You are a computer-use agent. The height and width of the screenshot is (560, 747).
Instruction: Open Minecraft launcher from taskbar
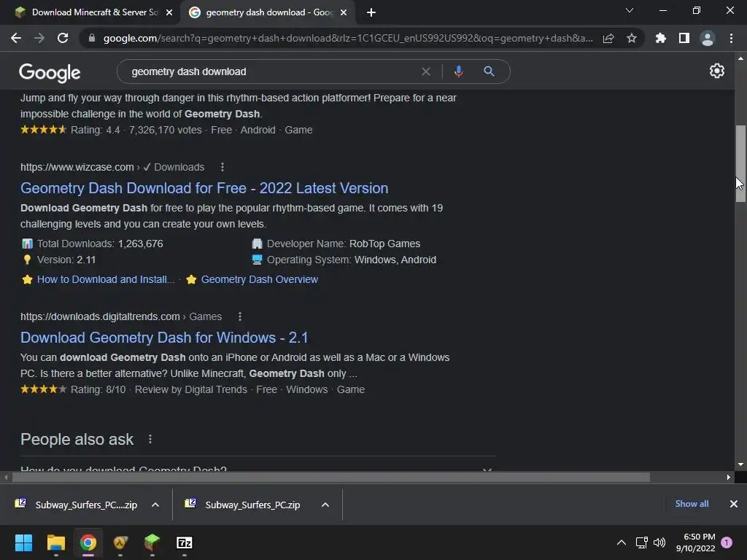152,542
